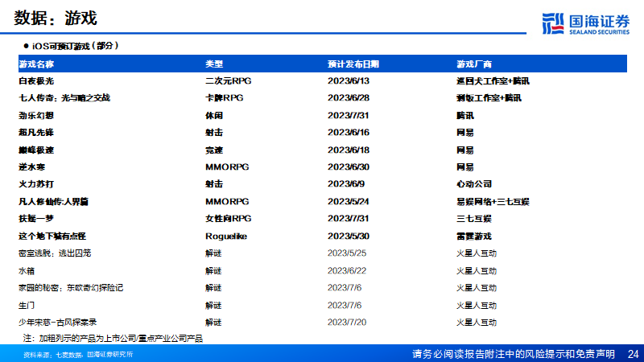644x362 pixels.
Task: Select 七人传奇：光与暗之交战 row name
Action: click(64, 98)
